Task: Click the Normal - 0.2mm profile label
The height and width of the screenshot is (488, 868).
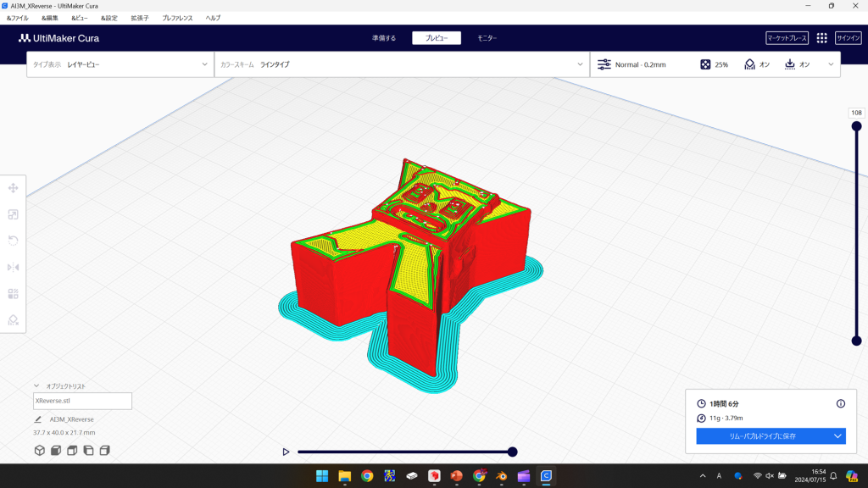Action: click(x=641, y=64)
